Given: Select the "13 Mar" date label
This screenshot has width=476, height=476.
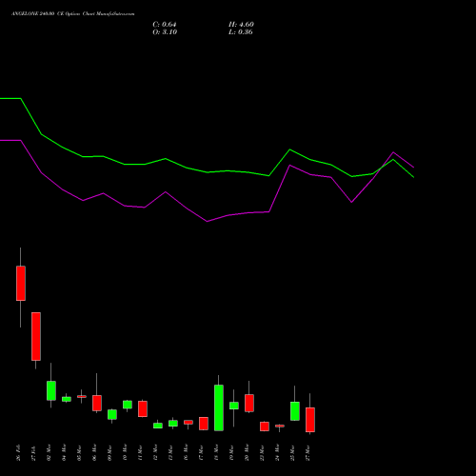Looking at the screenshot, I should coord(170,452).
